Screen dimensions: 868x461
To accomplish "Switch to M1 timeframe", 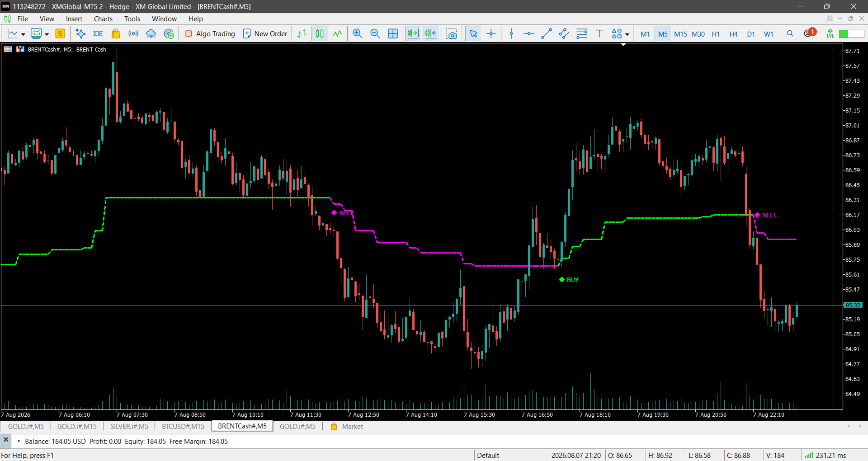I will pos(645,34).
